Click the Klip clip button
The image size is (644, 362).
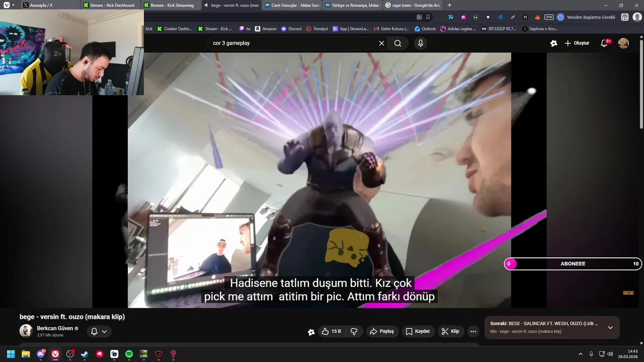(450, 331)
